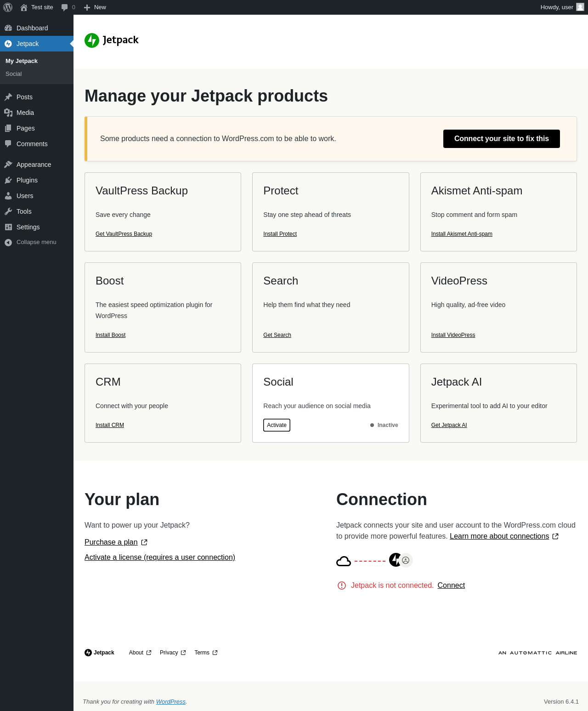Click the Install Boost link

pyautogui.click(x=110, y=335)
